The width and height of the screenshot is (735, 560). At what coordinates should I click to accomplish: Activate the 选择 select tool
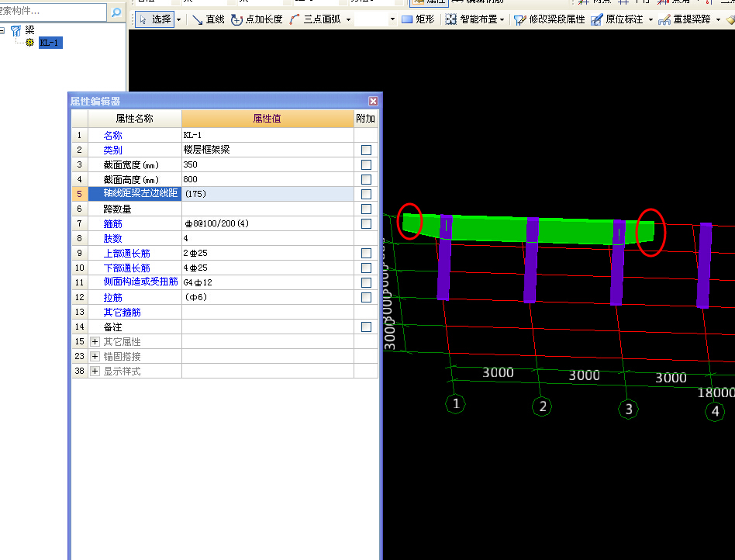[155, 19]
